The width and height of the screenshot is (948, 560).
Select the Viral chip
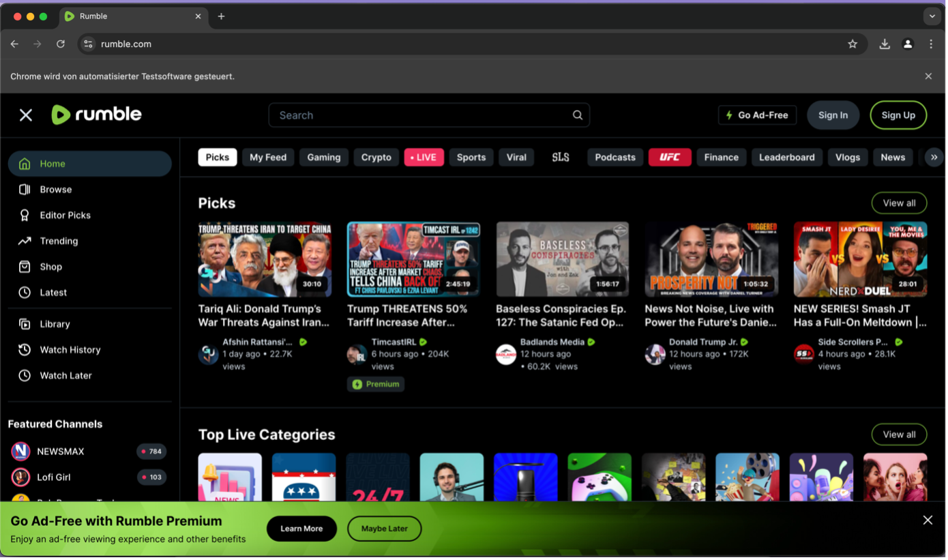point(516,158)
